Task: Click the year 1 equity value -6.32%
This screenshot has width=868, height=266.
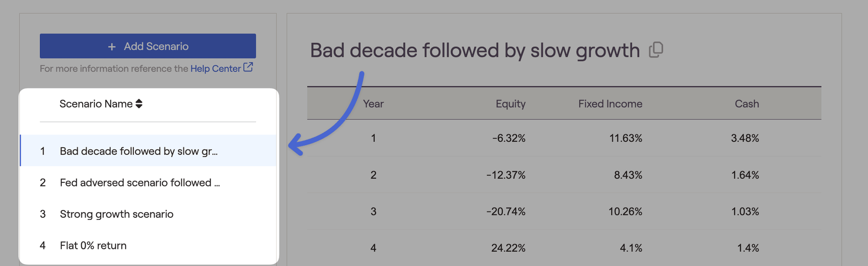Action: [x=509, y=138]
